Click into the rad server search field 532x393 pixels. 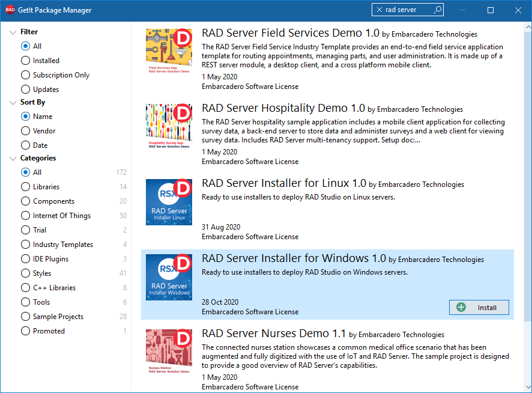pyautogui.click(x=408, y=10)
